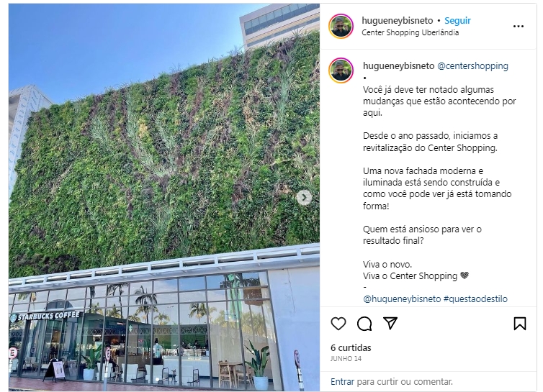The width and height of the screenshot is (543, 392).
Task: Open the @hugueneybisneto mention in the caption
Action: pos(402,298)
